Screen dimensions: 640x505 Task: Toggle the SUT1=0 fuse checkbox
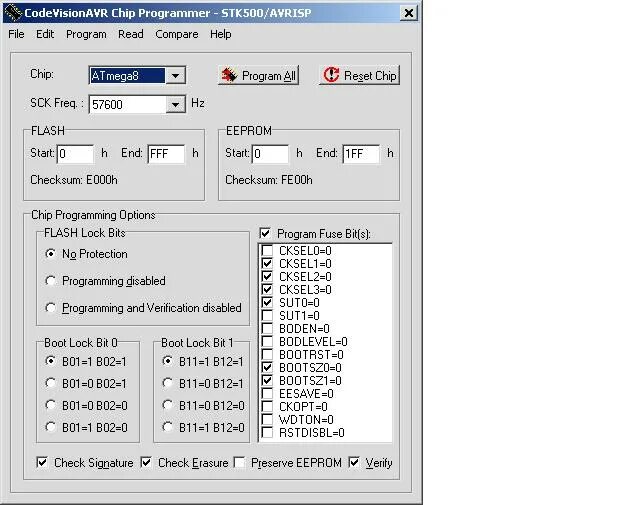(267, 316)
